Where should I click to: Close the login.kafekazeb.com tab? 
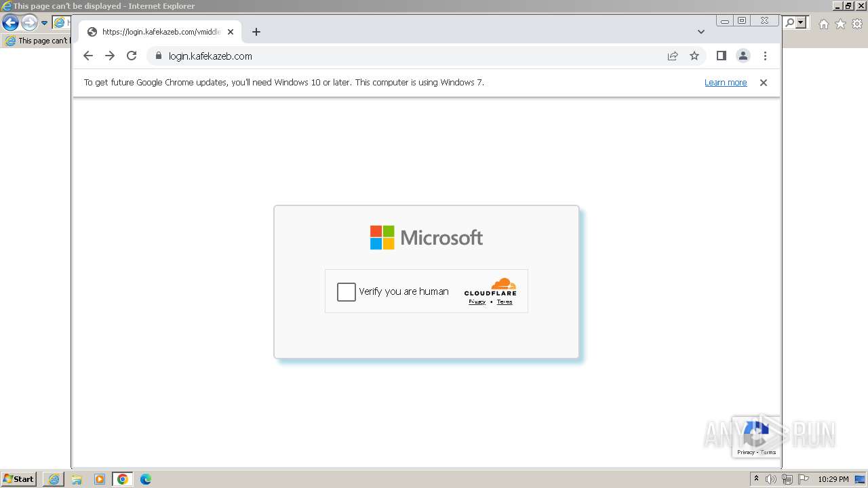click(231, 32)
